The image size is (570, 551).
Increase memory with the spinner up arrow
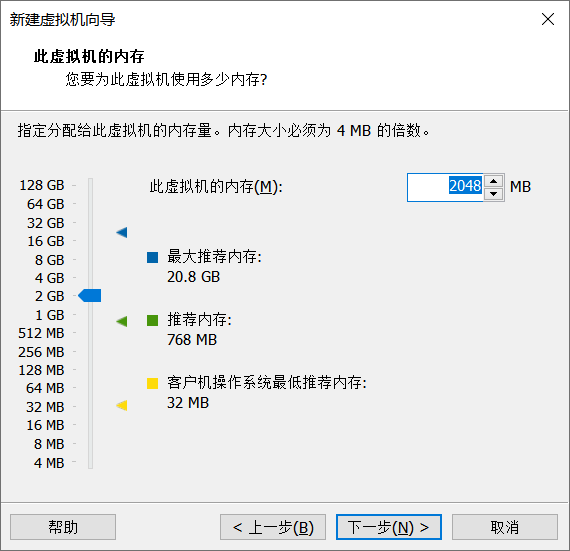tap(493, 181)
